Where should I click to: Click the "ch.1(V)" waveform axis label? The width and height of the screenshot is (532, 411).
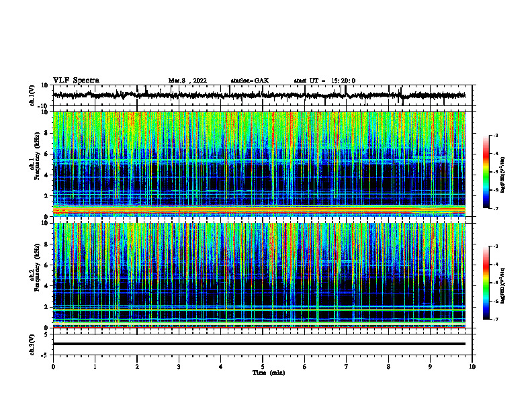tap(32, 95)
